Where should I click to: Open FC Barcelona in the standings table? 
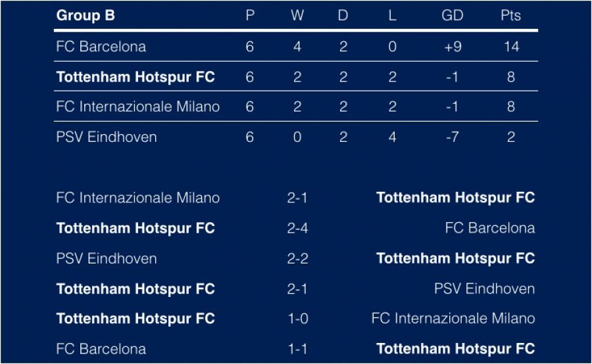point(101,47)
